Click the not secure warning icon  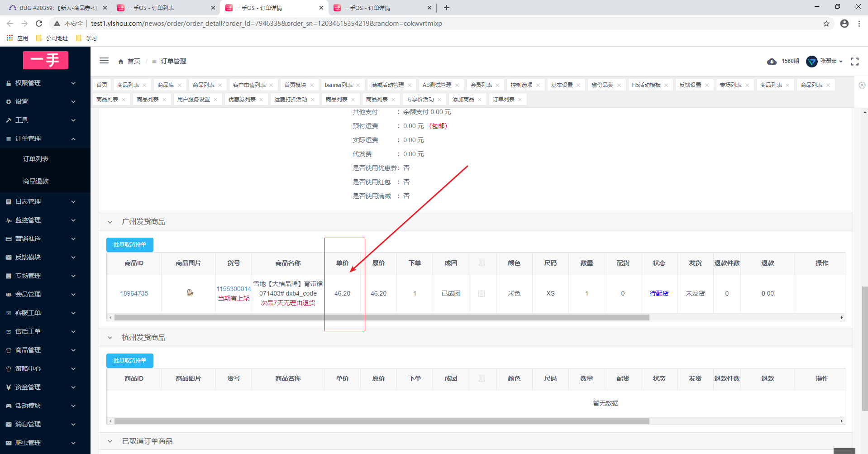57,24
